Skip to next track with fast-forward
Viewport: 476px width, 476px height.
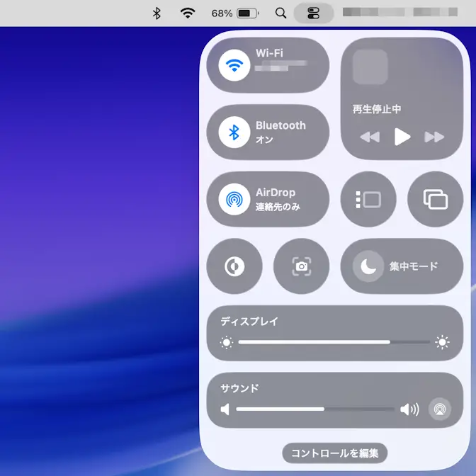[x=434, y=137]
